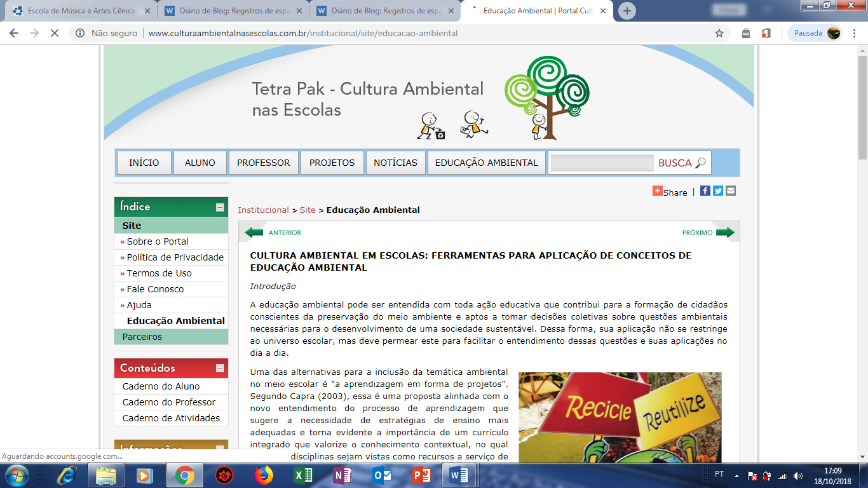This screenshot has height=488, width=868.
Task: Collapse the Índice panel
Action: pos(220,207)
